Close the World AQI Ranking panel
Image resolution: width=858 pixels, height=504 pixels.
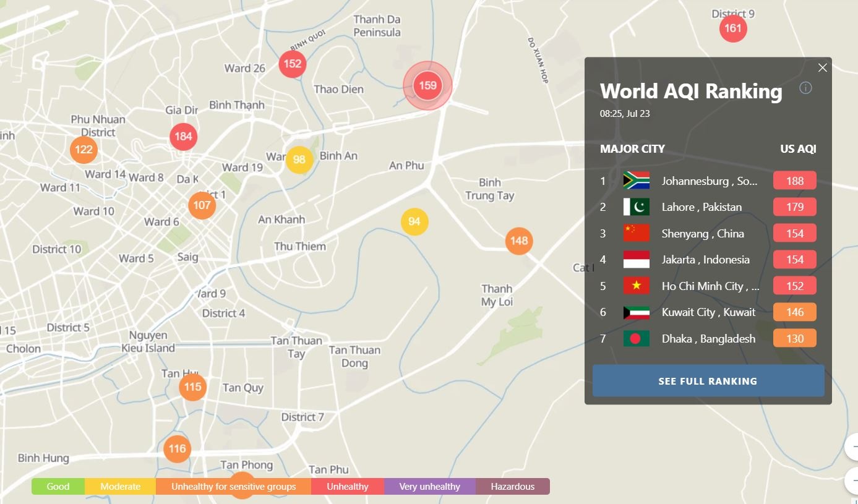pyautogui.click(x=822, y=68)
